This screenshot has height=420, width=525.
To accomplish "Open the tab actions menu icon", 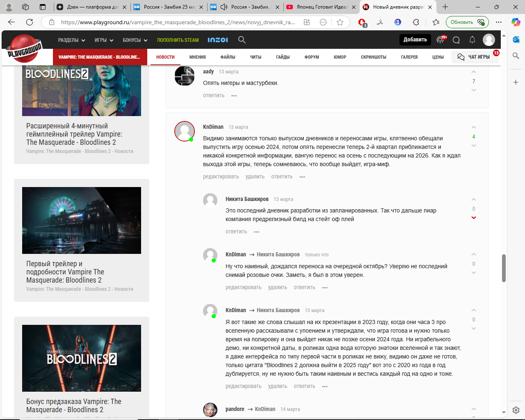I will pos(43,7).
